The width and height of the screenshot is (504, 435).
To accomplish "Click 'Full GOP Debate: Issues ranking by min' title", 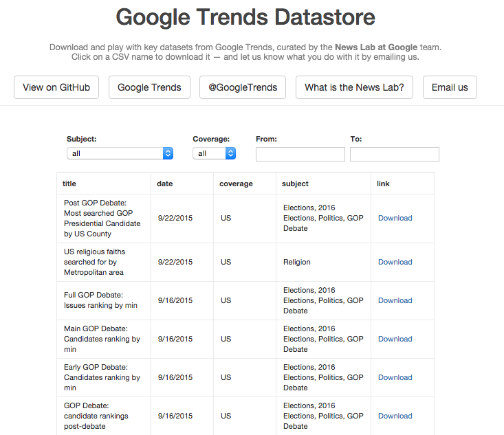I will [100, 300].
